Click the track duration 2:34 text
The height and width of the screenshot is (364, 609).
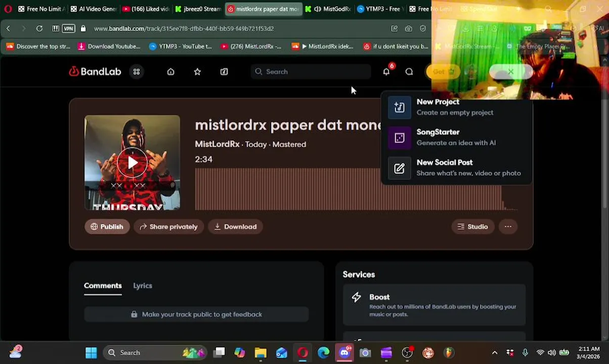pyautogui.click(x=203, y=159)
